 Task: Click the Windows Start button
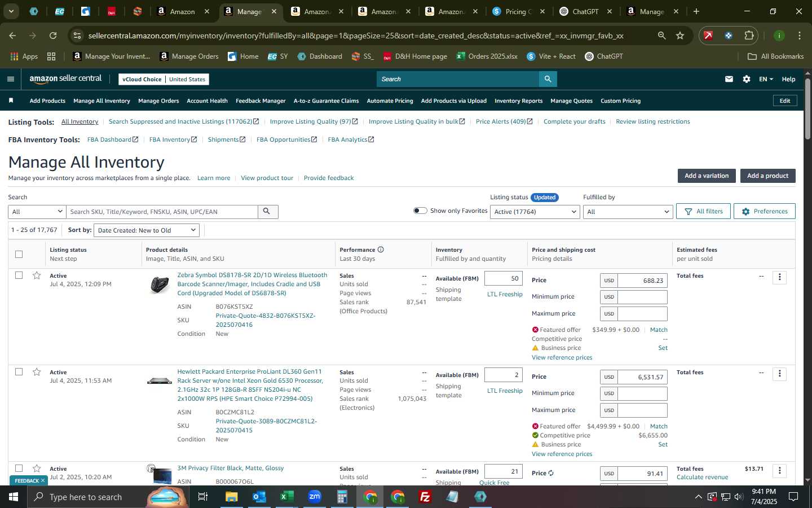(14, 497)
